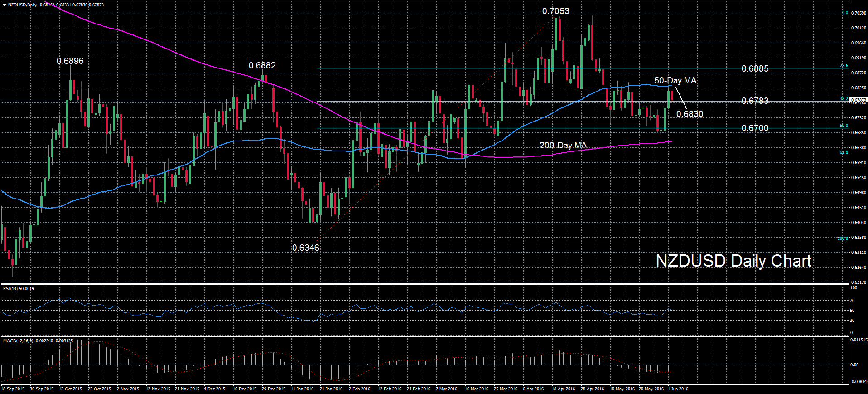
Task: Click the RSI scale value 30
Action: [x=853, y=321]
